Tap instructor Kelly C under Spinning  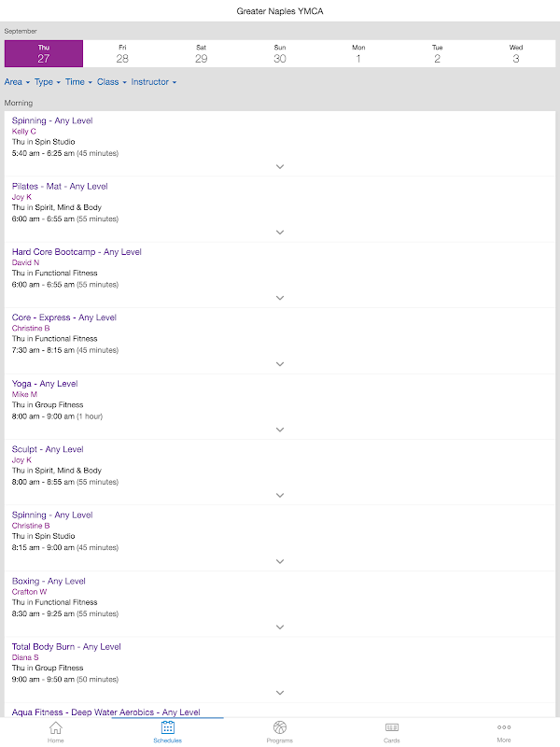point(24,132)
